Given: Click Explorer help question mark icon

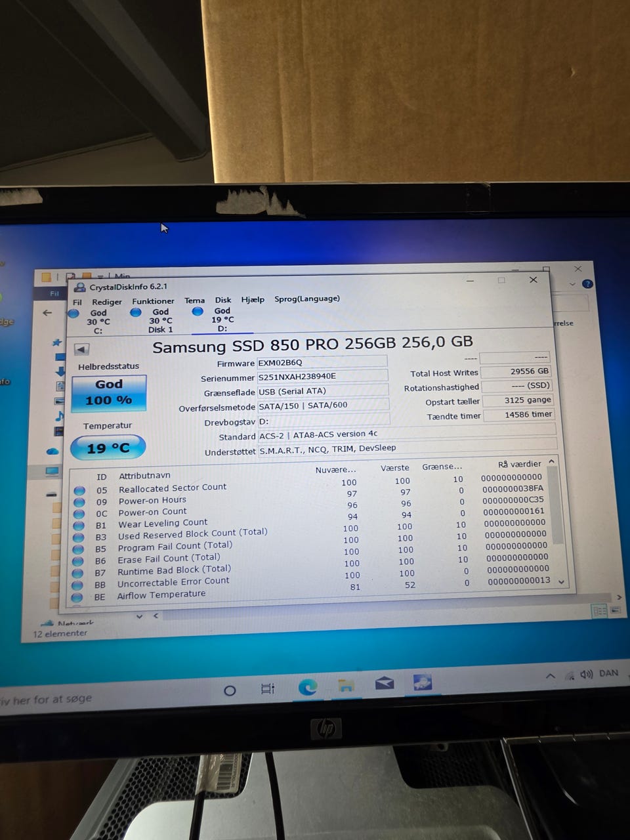Looking at the screenshot, I should coord(587,284).
